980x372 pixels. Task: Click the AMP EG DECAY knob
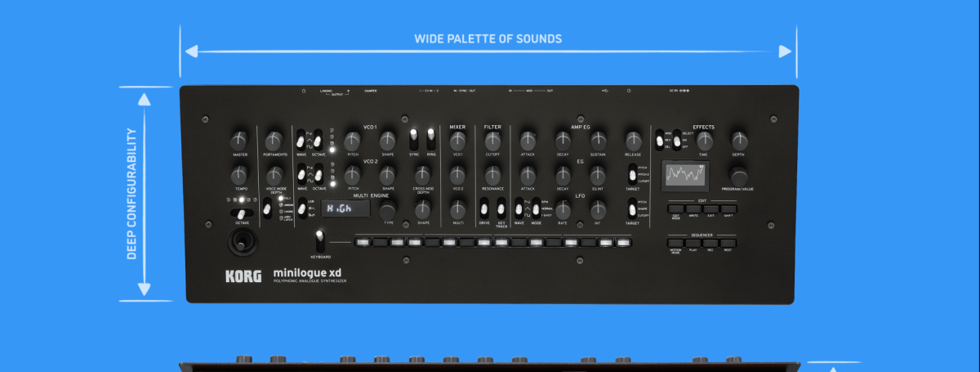563,140
